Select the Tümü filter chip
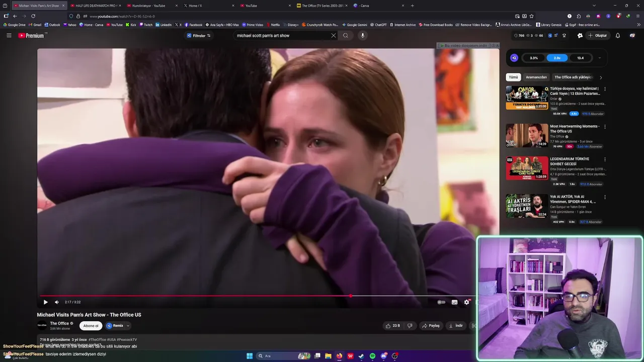 pos(513,77)
